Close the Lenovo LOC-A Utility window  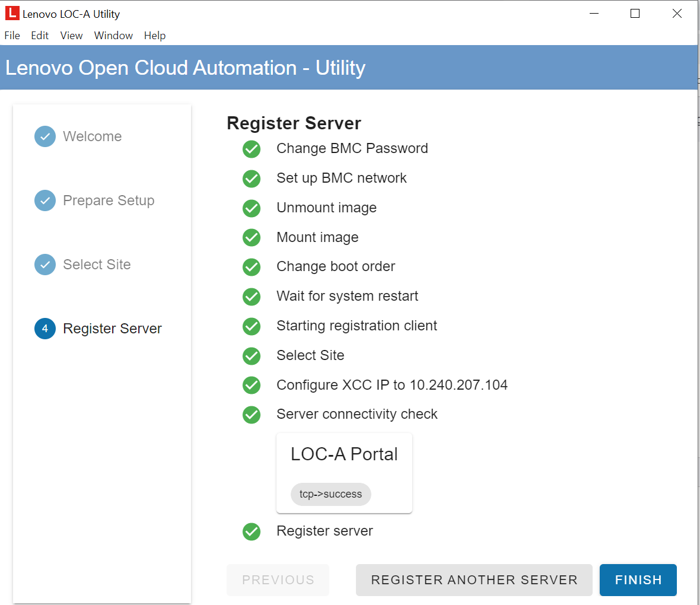click(677, 14)
